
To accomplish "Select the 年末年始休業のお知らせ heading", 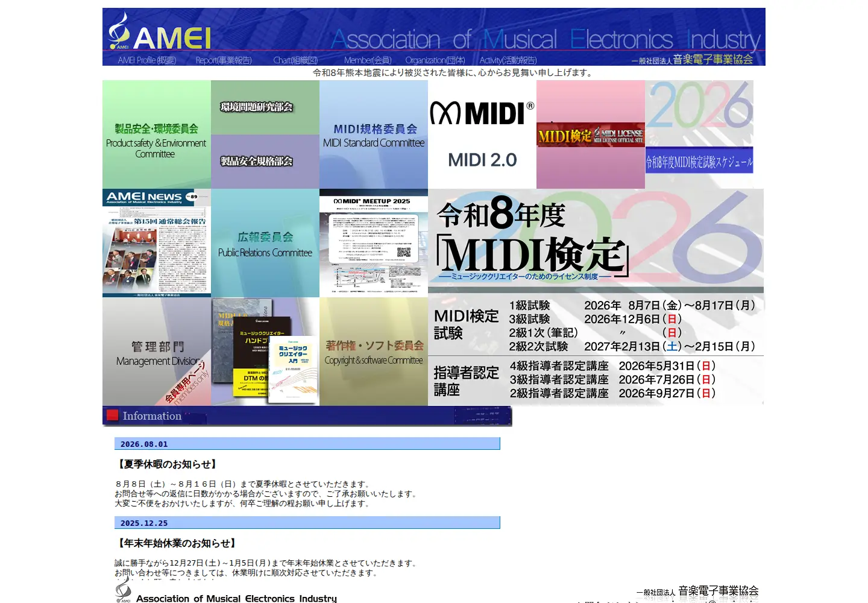I will (x=177, y=543).
